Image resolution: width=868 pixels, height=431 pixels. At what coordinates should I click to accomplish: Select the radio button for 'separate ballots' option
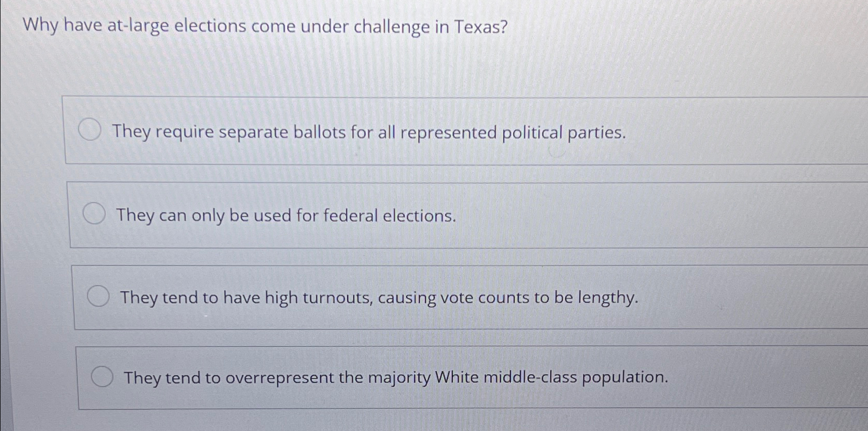tap(90, 131)
